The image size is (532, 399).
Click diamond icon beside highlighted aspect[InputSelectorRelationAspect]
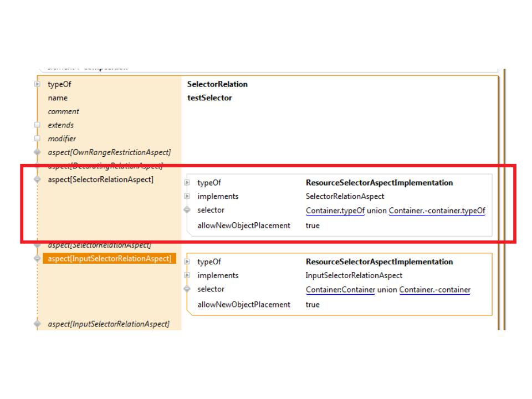tap(38, 259)
